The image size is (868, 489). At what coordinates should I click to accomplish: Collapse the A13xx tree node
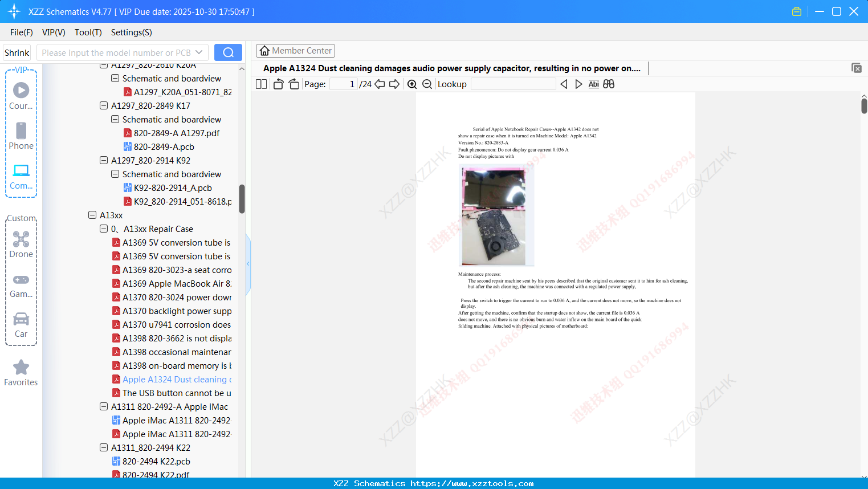point(92,215)
